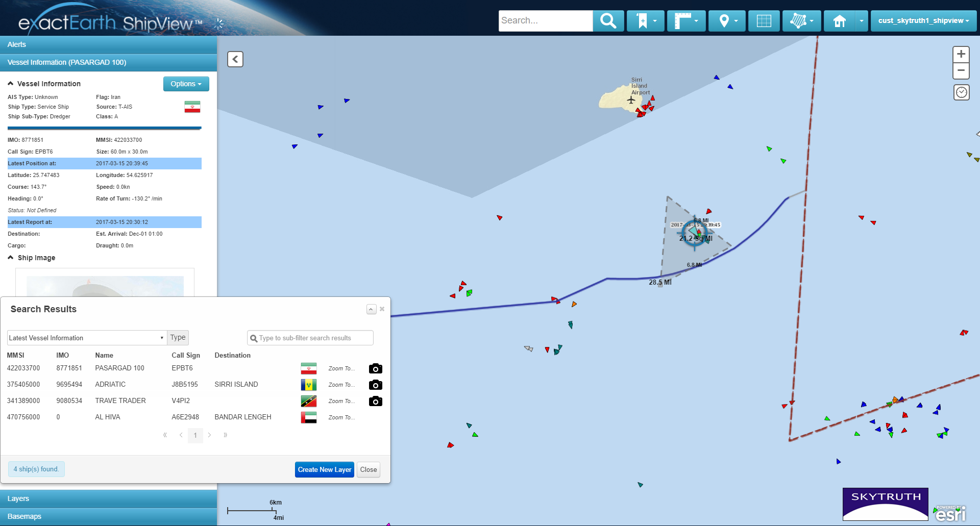Zoom To ADRIATIC vessel
The height and width of the screenshot is (526, 980).
[x=341, y=385]
